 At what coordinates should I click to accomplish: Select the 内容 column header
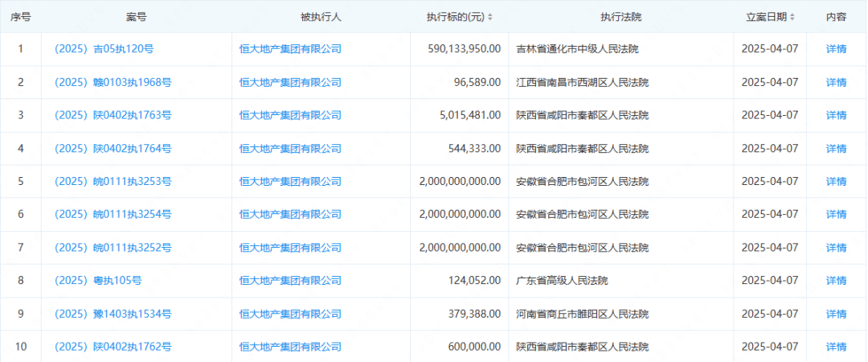click(836, 17)
